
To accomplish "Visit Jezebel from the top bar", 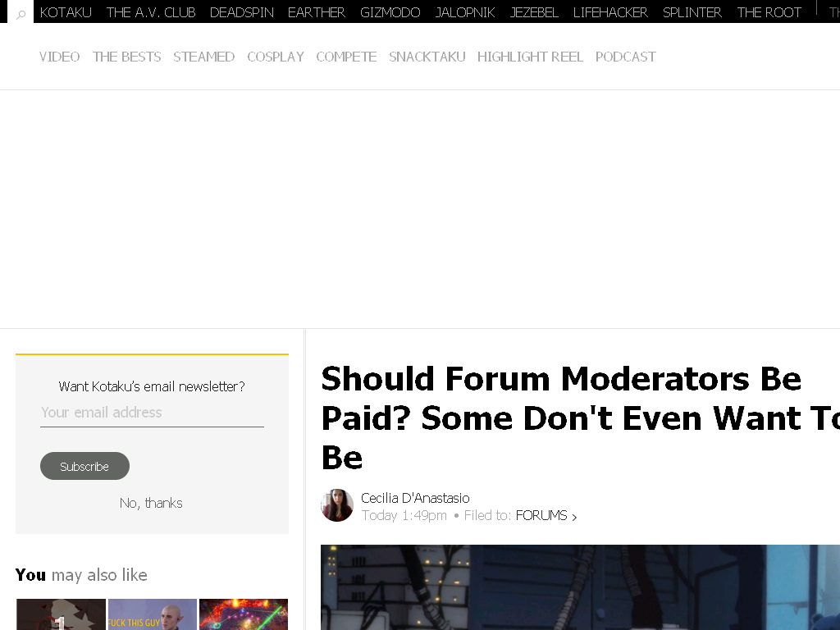I will [x=534, y=12].
